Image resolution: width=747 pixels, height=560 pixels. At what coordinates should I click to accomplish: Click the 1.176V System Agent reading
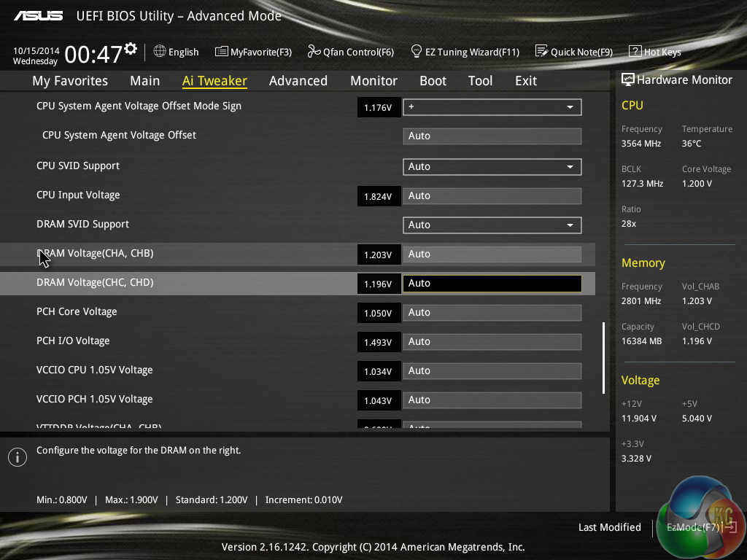click(379, 108)
